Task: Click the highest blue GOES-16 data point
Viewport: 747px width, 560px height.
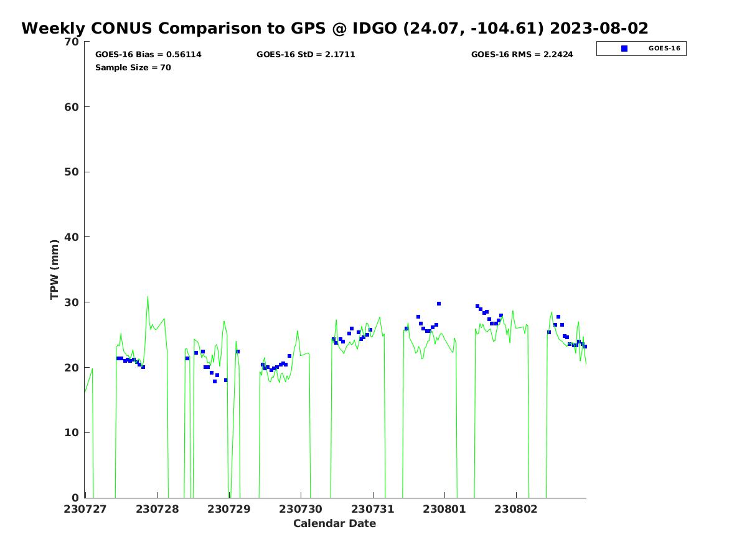Action: tap(439, 304)
